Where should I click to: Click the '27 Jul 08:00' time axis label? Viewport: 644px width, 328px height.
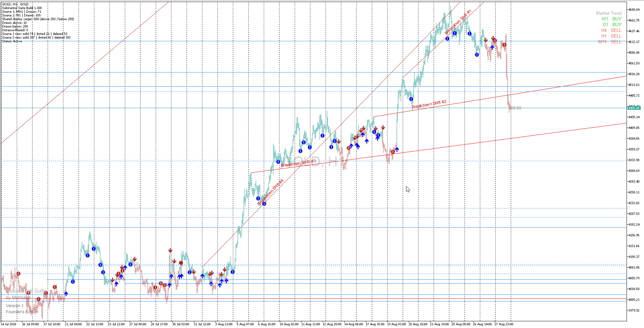coord(138,324)
